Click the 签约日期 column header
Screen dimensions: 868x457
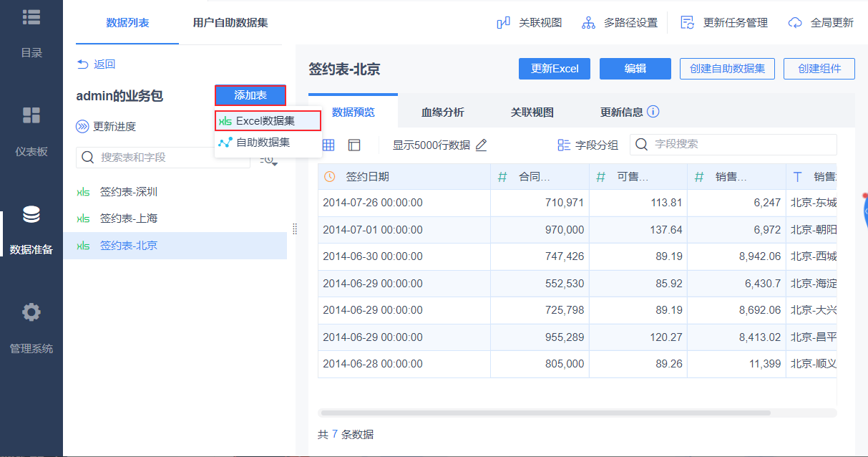(x=404, y=176)
